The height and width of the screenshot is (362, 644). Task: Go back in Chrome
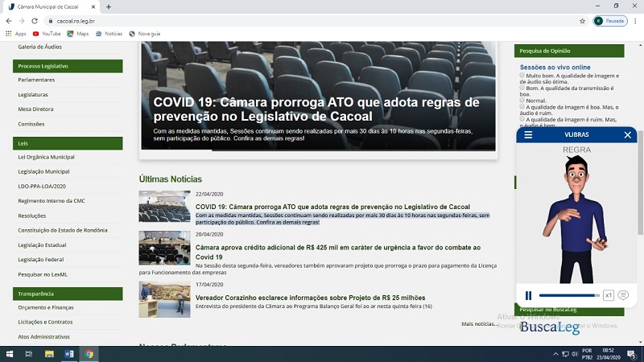[9, 21]
